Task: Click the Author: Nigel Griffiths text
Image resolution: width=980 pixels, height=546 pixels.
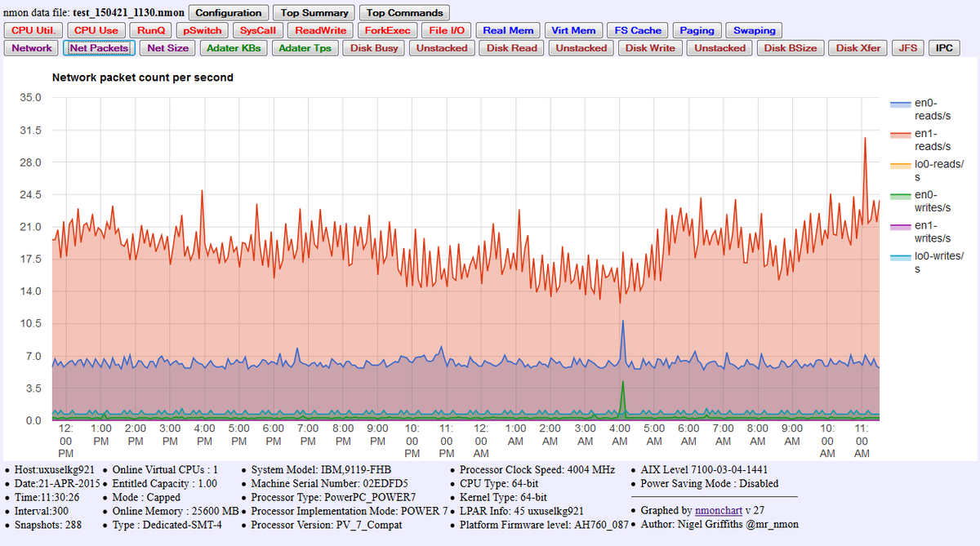Action: tap(719, 525)
